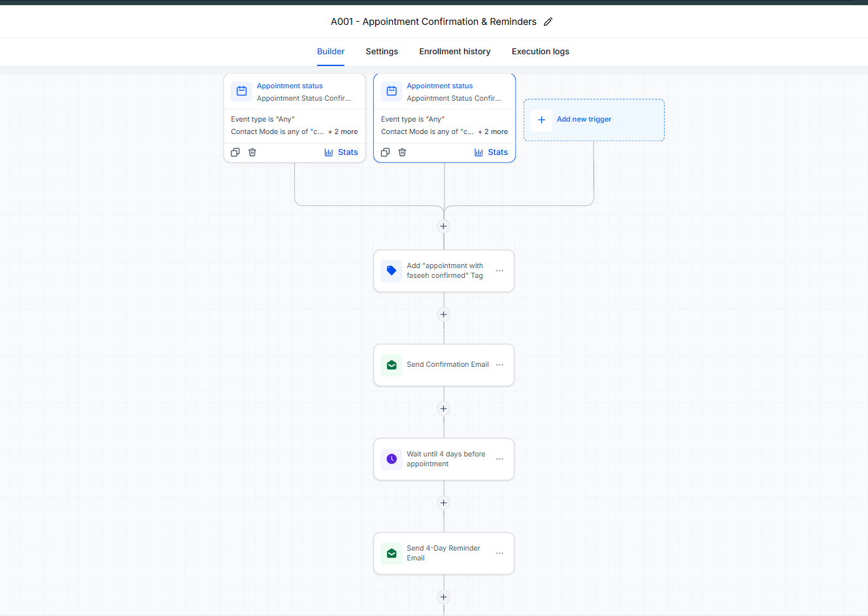Screen dimensions: 868x616
Task: Duplicate the first Appointment status trigger
Action: (x=235, y=152)
